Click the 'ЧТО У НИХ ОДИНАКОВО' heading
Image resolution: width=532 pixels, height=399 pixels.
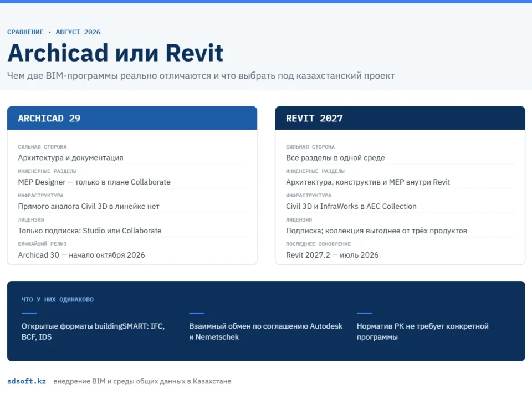coord(57,300)
